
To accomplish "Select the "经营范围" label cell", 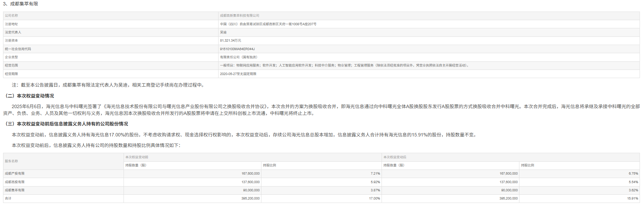I will (x=111, y=65).
